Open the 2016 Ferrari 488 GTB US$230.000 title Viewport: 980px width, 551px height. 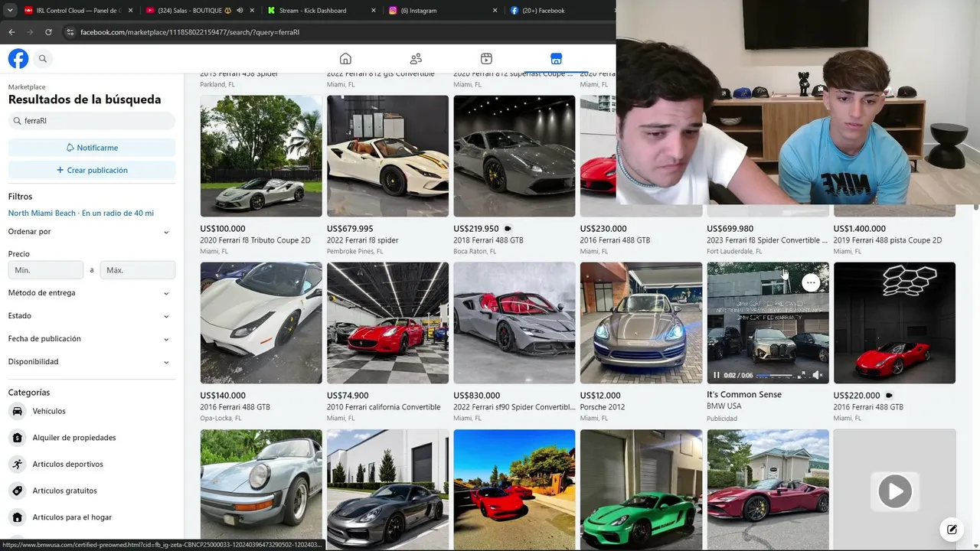click(x=615, y=240)
